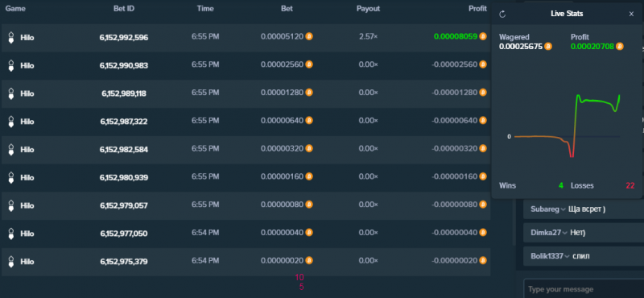Click the Losses count 22

tap(630, 185)
